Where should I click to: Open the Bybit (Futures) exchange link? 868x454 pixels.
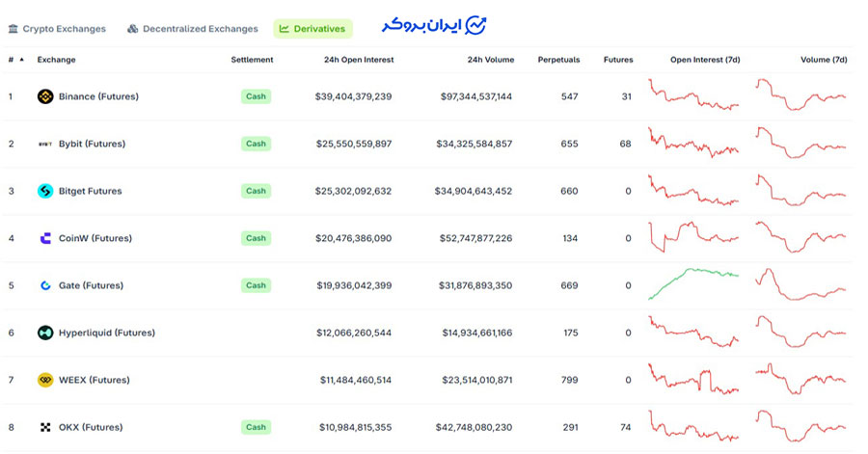[92, 144]
